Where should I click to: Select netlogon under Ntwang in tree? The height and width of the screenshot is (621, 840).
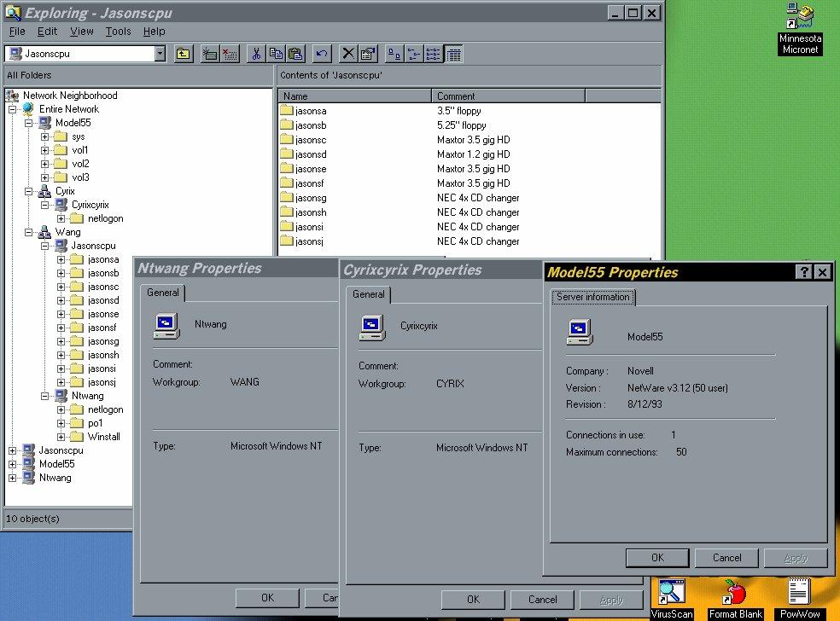pos(106,409)
